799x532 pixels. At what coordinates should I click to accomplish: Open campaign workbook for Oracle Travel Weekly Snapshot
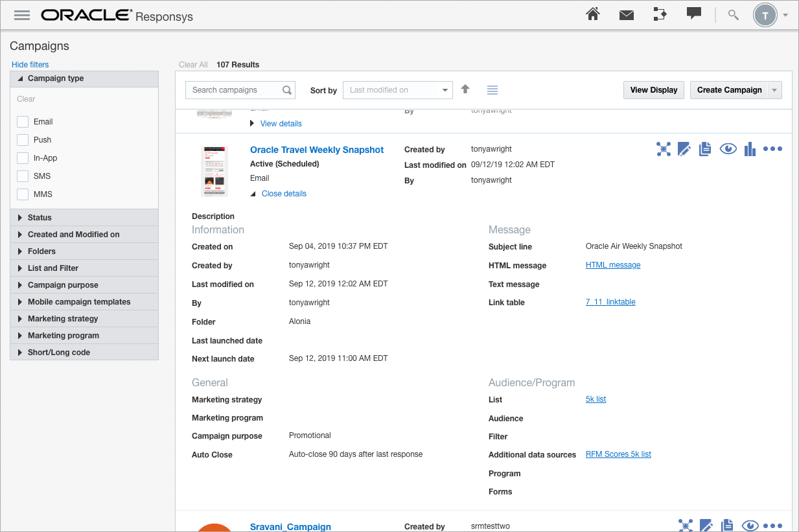pyautogui.click(x=664, y=149)
